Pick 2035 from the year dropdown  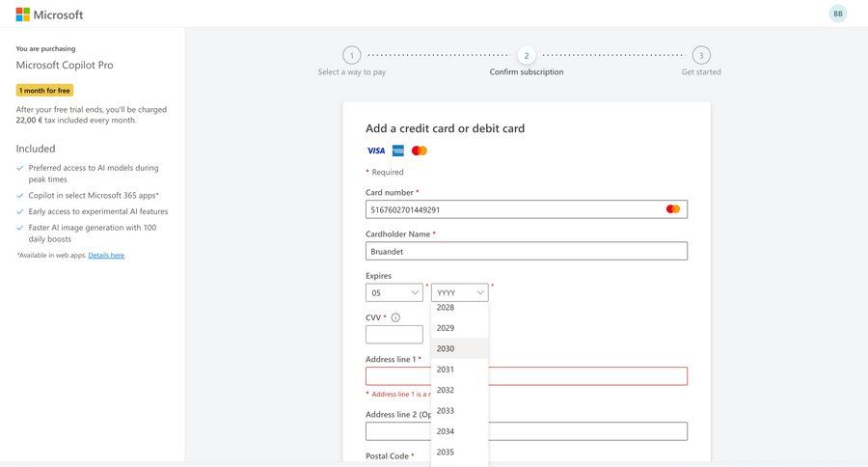[x=459, y=452]
